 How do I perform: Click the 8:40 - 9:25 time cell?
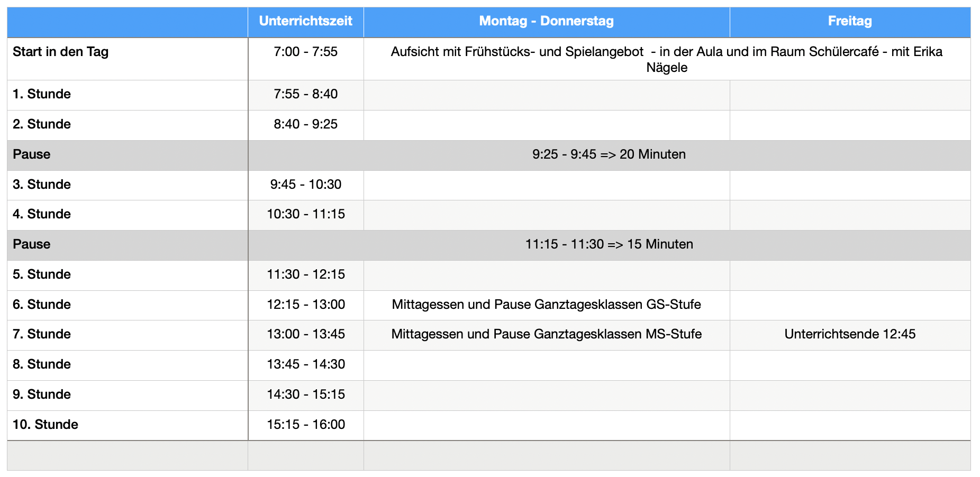[305, 125]
